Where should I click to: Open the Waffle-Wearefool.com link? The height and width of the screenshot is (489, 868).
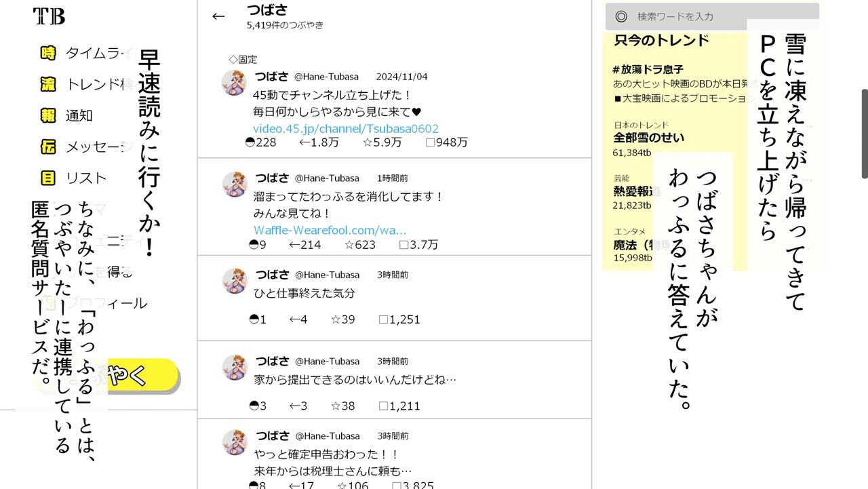click(x=330, y=230)
